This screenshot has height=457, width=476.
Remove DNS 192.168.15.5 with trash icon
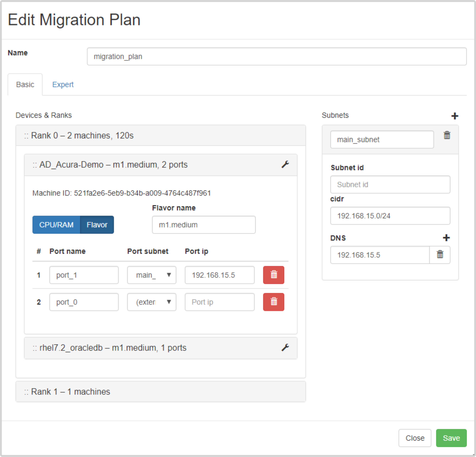pos(440,255)
